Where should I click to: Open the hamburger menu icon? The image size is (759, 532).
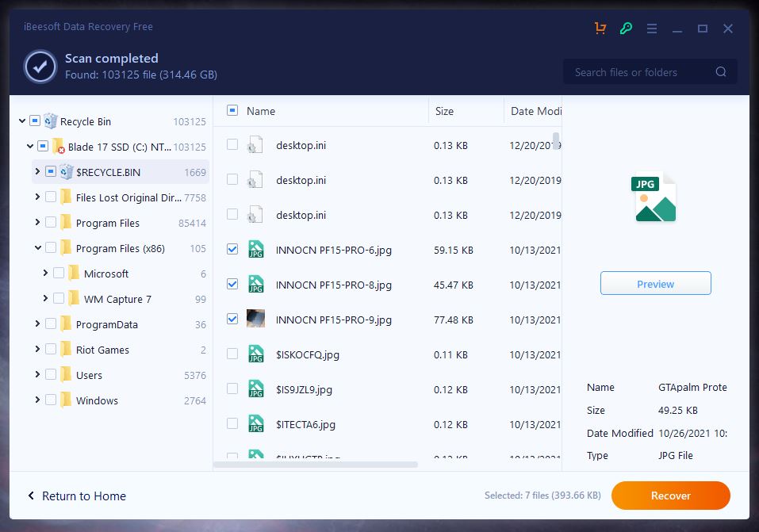(x=651, y=29)
